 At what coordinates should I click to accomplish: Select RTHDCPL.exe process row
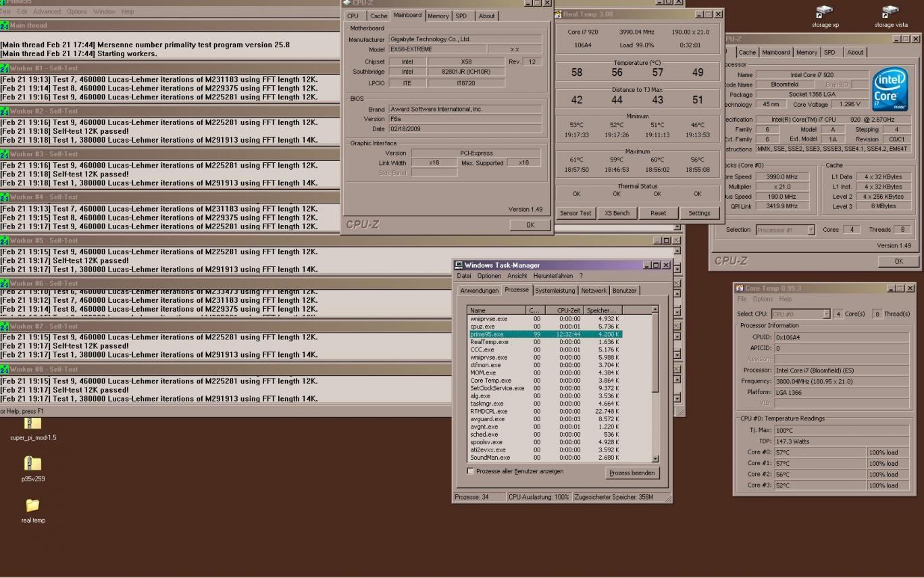(x=544, y=412)
